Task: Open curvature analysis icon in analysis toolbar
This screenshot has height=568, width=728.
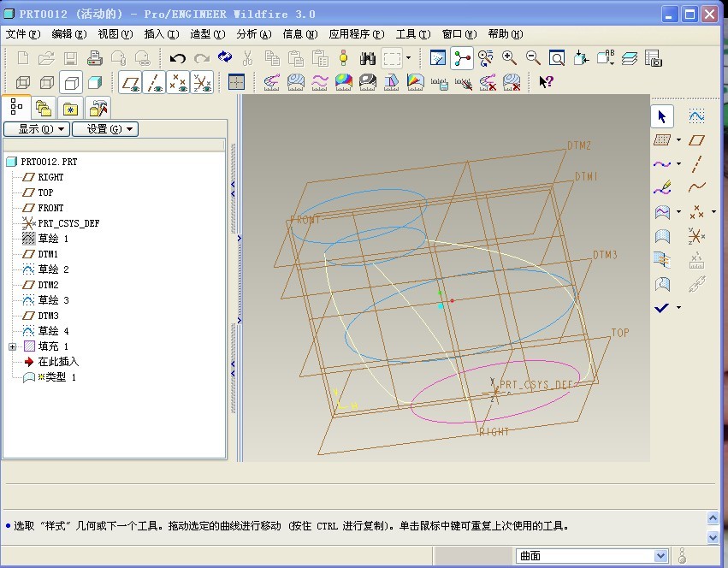Action: (271, 82)
